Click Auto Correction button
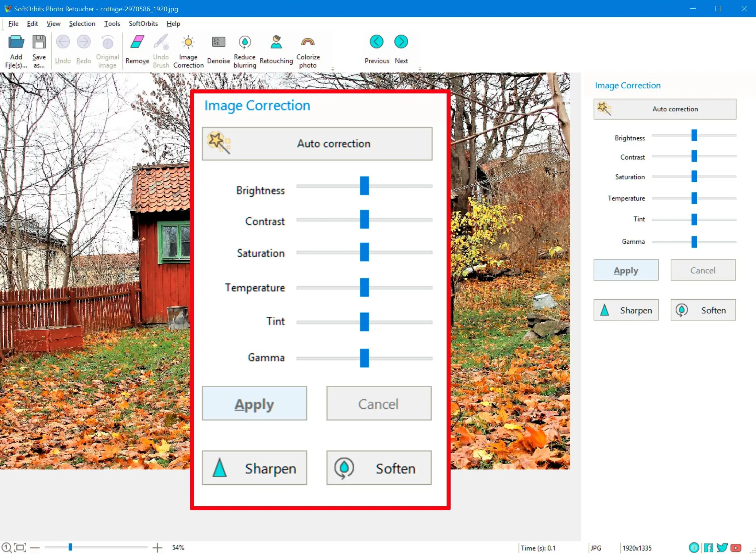 point(317,144)
